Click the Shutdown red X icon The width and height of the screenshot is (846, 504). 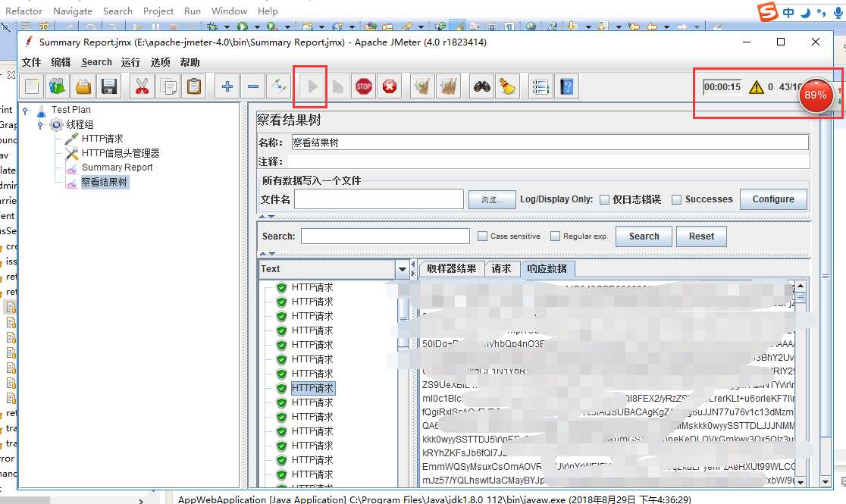[x=390, y=86]
